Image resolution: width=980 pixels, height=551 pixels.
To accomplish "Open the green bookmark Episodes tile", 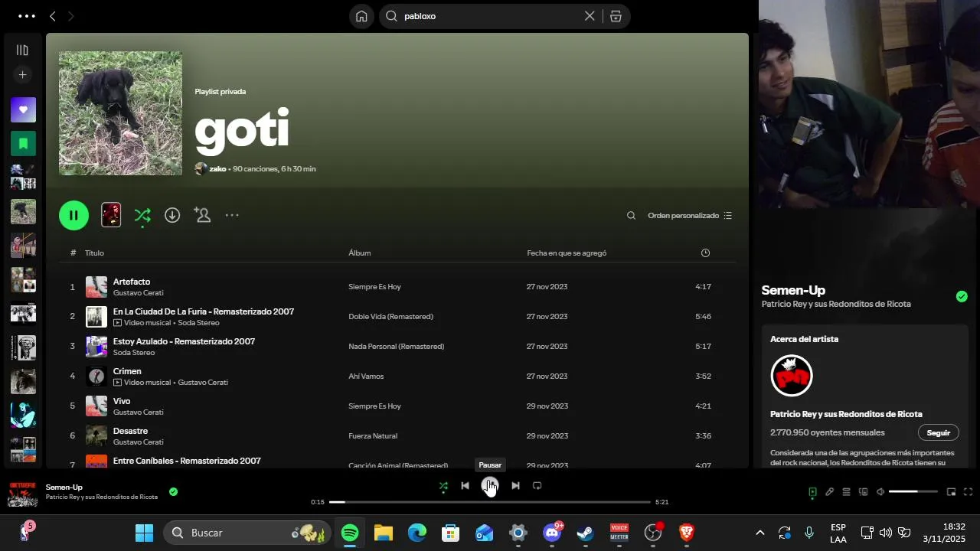I will 23,143.
